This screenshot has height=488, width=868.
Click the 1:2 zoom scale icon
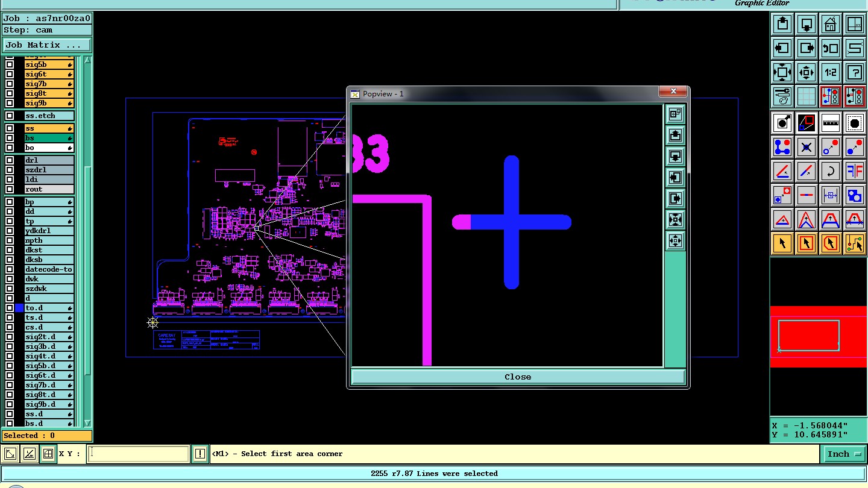[x=831, y=72]
